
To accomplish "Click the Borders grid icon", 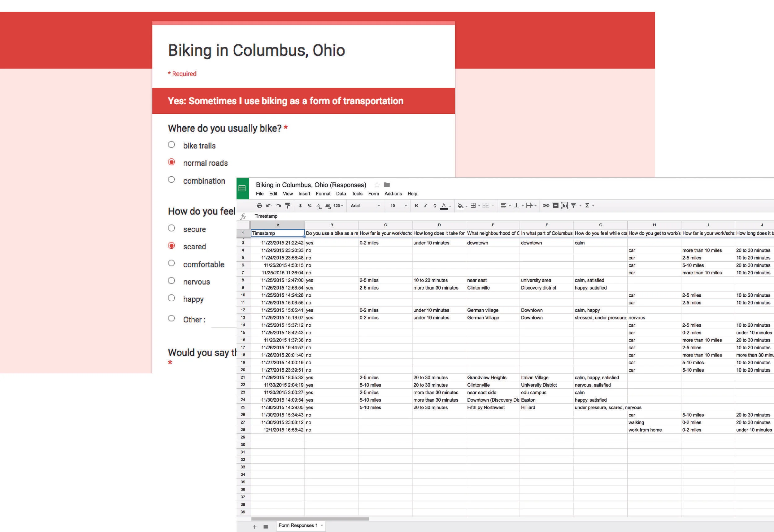I will tap(473, 206).
